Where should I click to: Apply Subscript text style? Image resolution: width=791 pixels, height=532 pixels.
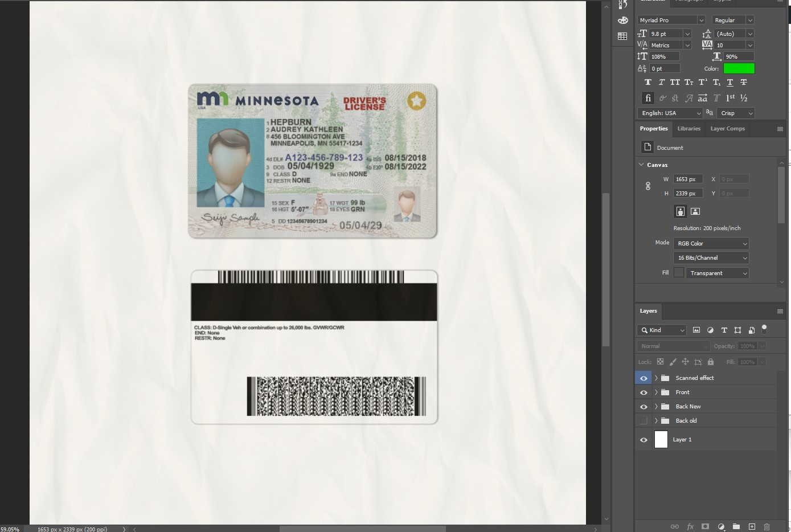[x=716, y=82]
